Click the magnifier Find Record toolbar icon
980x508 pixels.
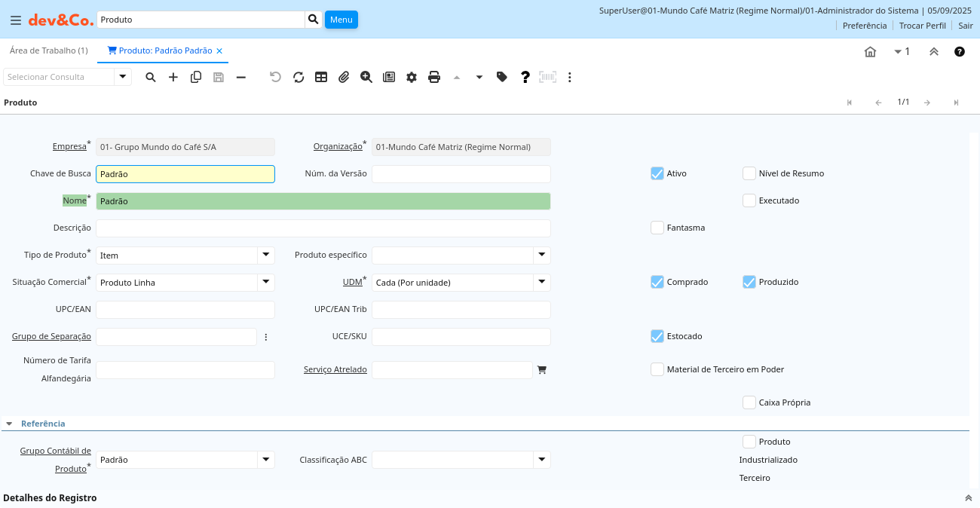click(151, 77)
